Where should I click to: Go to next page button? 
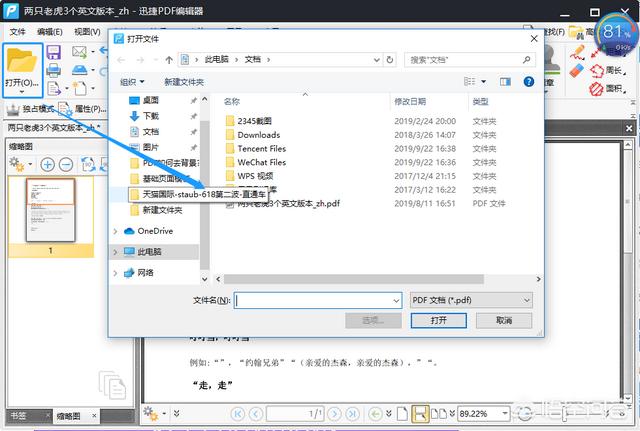[334, 414]
